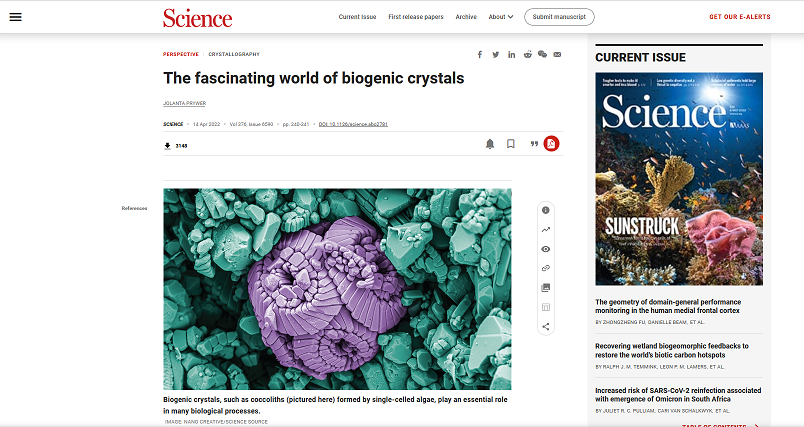Open the red PDF download button
This screenshot has height=427, width=804.
click(551, 144)
